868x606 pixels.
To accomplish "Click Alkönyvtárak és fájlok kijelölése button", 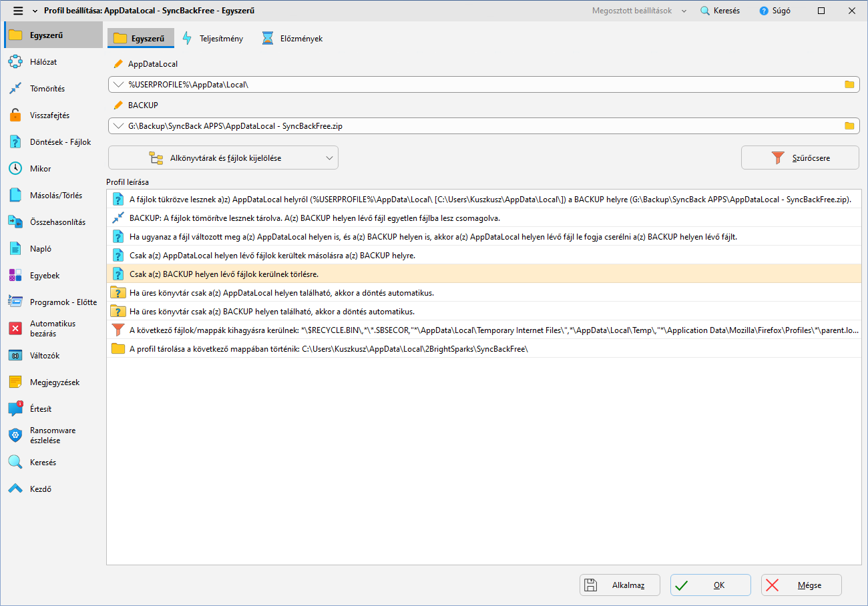I will [x=223, y=158].
